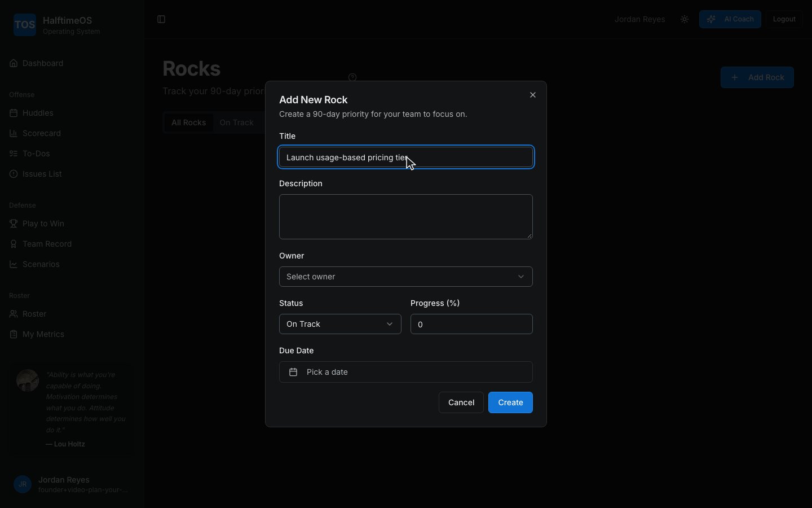The width and height of the screenshot is (812, 508).
Task: Open Play to Win in the sidebar
Action: (x=72, y=224)
